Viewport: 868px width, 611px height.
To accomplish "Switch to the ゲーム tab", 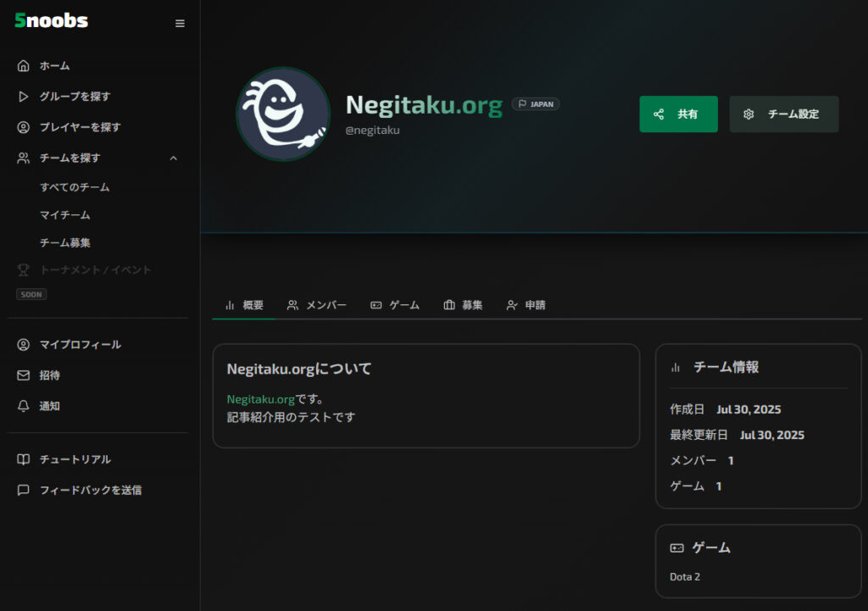I will pyautogui.click(x=395, y=305).
